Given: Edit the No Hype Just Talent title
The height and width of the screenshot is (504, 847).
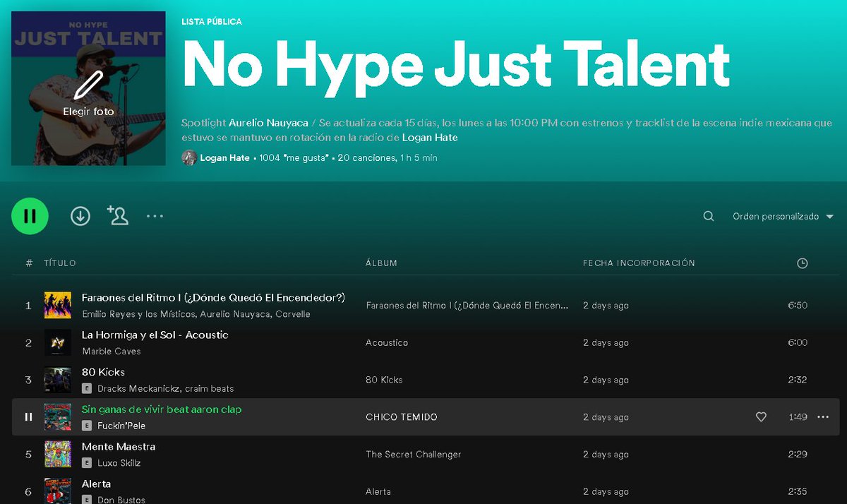Looking at the screenshot, I should [x=456, y=66].
